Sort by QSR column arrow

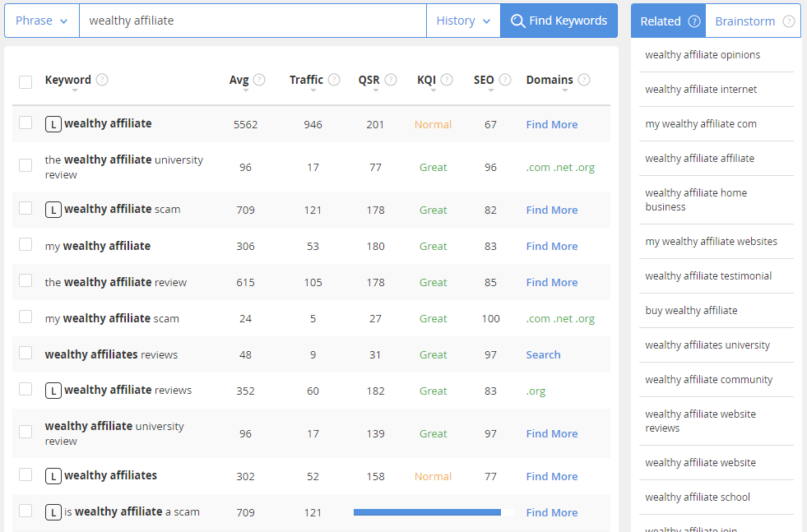[376, 90]
